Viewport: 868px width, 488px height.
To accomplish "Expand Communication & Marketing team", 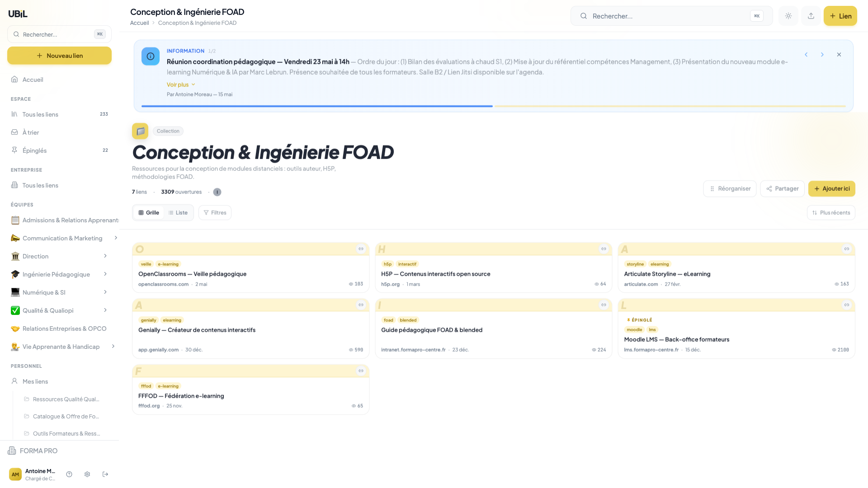I will 116,238.
